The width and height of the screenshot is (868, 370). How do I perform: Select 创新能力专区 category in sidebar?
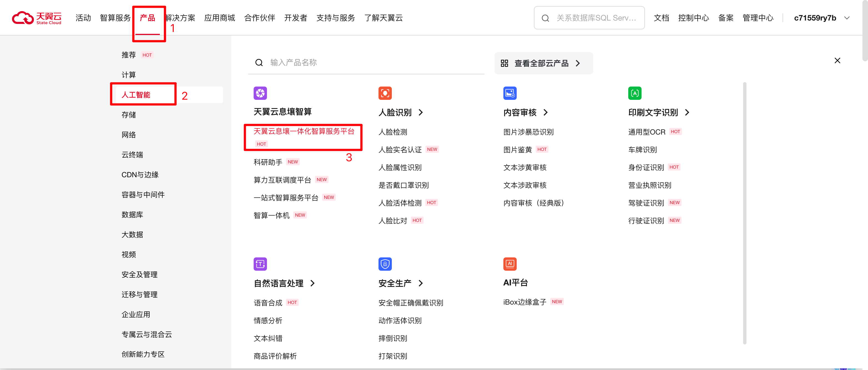coord(143,354)
